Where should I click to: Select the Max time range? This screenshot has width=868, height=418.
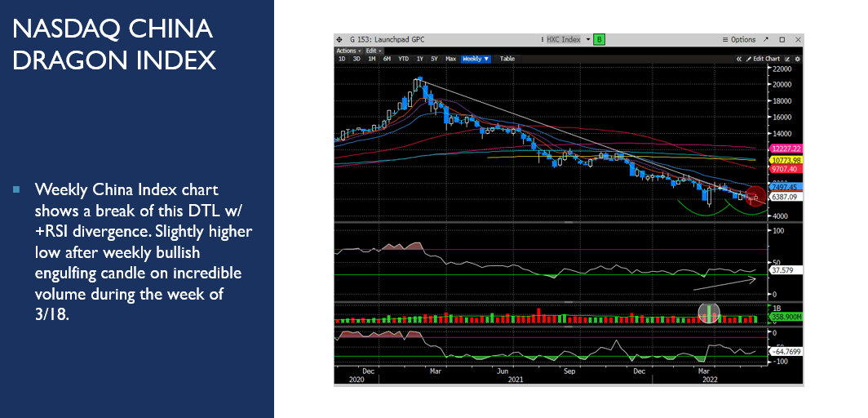pos(450,59)
